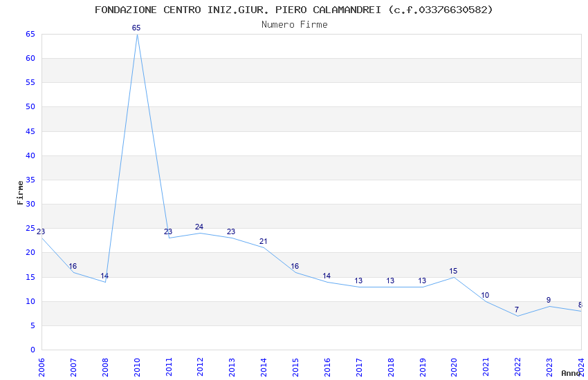Select the x-axis year label 2010
Screen dimensions: 588x380
pyautogui.click(x=137, y=368)
